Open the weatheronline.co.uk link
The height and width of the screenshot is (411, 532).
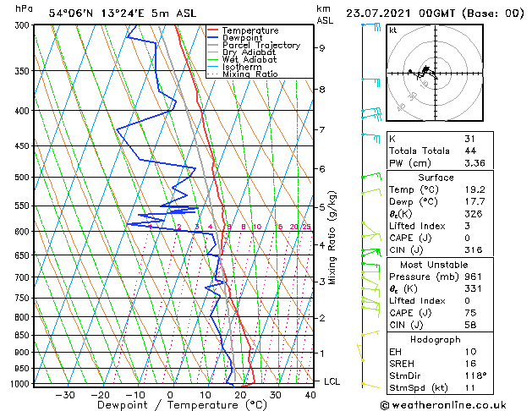(443, 405)
